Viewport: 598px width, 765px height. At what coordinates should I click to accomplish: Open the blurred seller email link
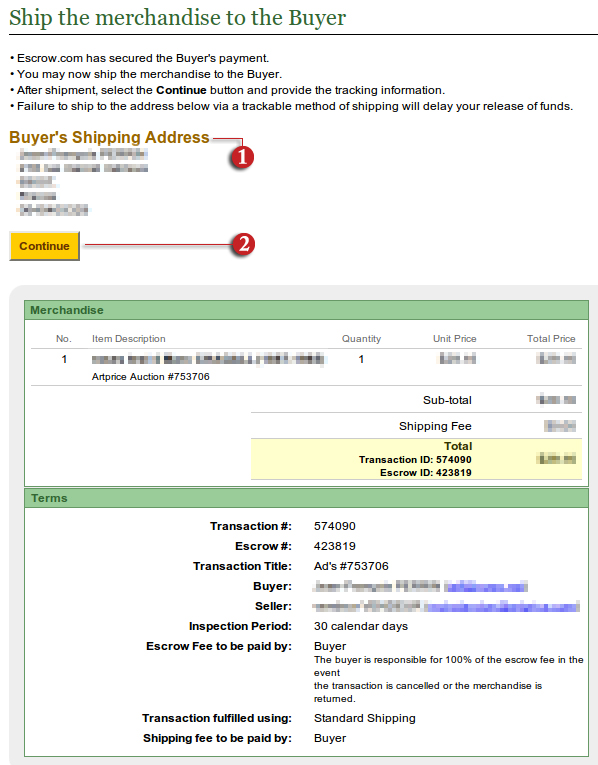pyautogui.click(x=501, y=606)
